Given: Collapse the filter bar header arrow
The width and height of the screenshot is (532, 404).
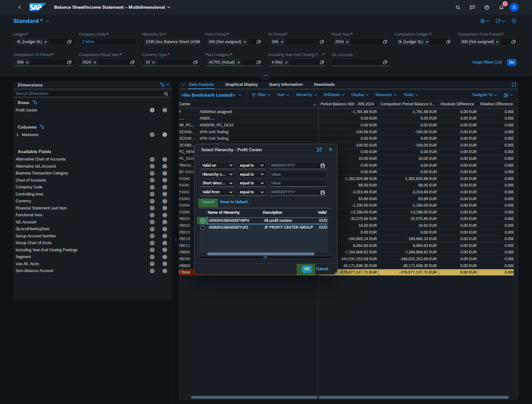Looking at the screenshot, I should coord(266,75).
